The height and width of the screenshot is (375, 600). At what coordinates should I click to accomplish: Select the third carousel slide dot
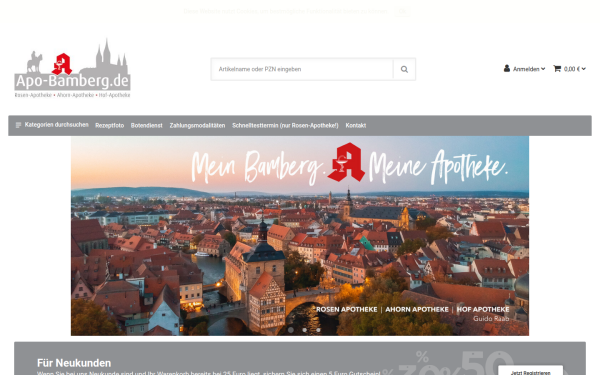click(x=318, y=329)
